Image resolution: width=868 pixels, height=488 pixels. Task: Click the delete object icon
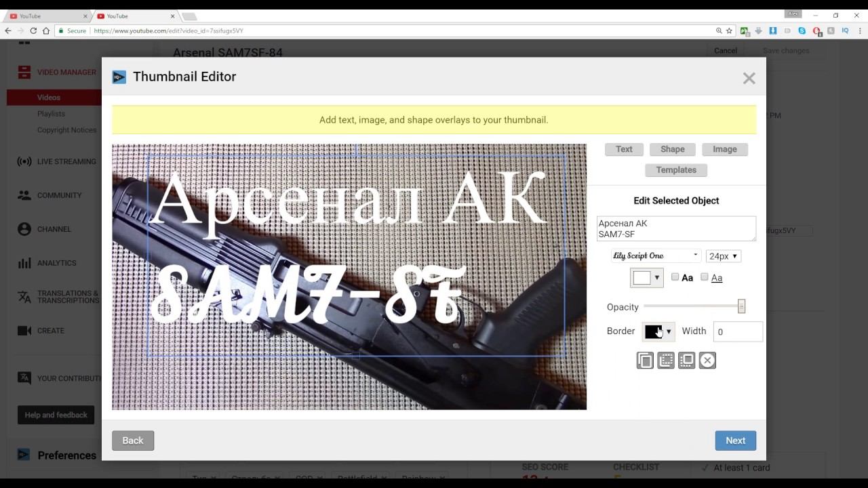pos(707,361)
